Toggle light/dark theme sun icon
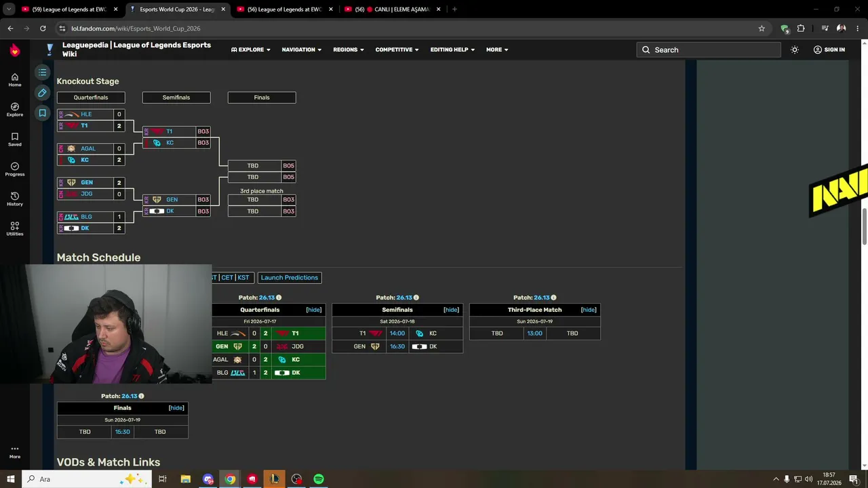The width and height of the screenshot is (868, 488). click(795, 49)
